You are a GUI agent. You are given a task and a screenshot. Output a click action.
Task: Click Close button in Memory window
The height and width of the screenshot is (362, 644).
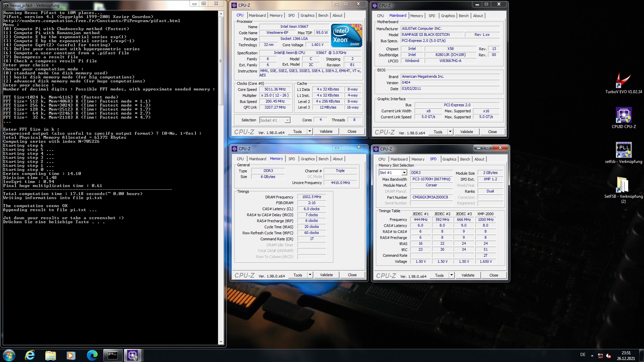point(352,275)
